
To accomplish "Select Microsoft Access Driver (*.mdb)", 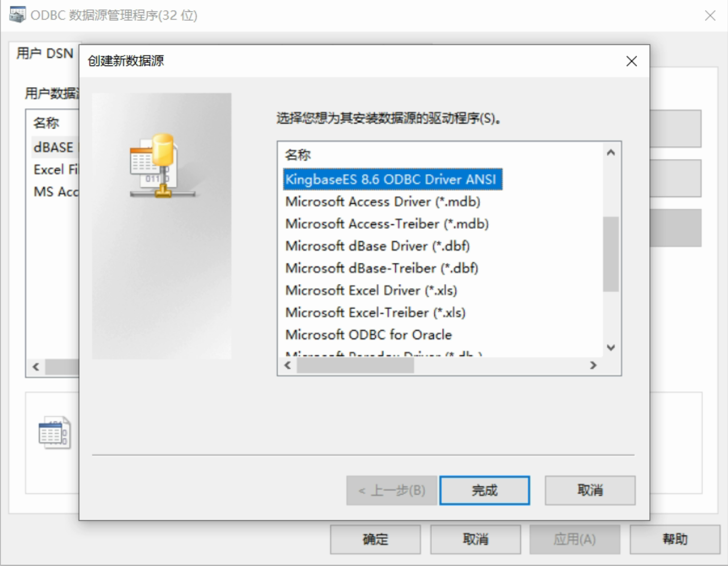I will [383, 202].
